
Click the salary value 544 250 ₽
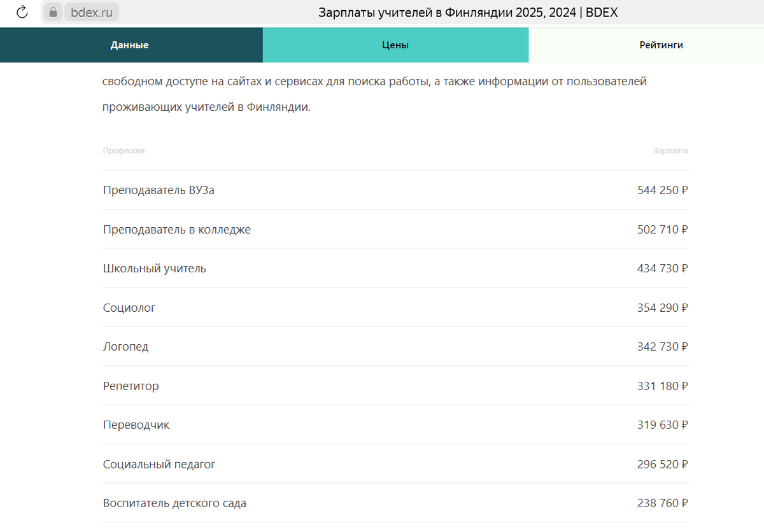[663, 190]
